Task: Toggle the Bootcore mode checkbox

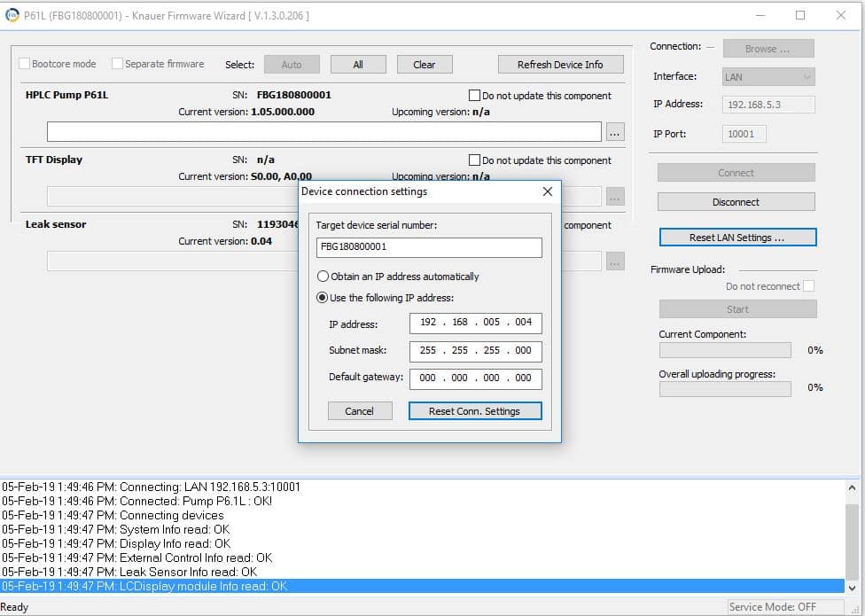Action: pos(24,64)
